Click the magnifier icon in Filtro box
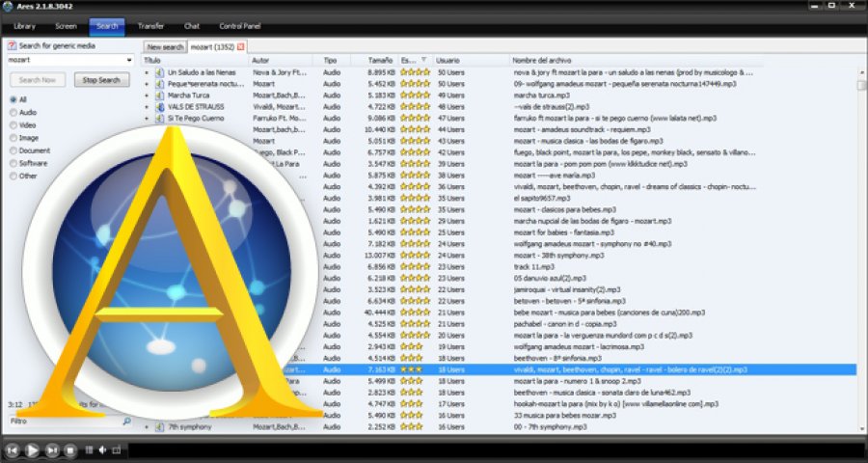Image resolution: width=868 pixels, height=463 pixels. pyautogui.click(x=126, y=422)
